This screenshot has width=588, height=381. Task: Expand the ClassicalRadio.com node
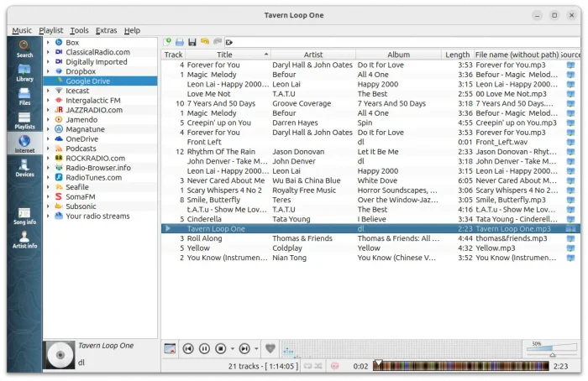point(48,52)
